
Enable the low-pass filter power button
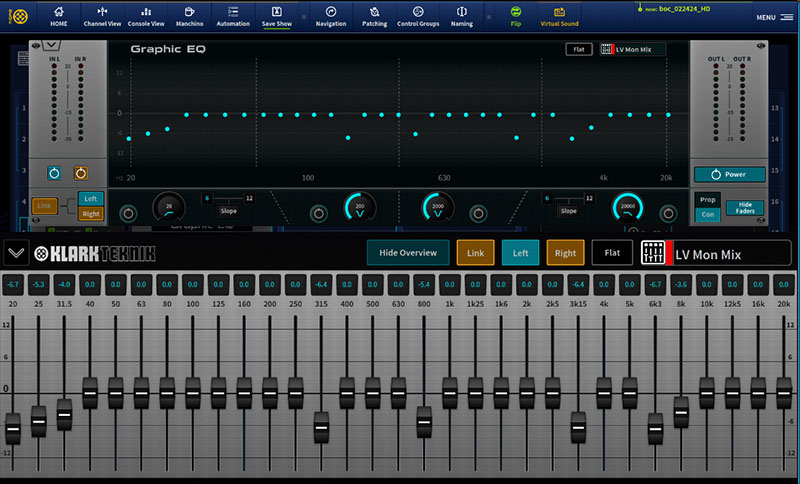pyautogui.click(x=668, y=214)
